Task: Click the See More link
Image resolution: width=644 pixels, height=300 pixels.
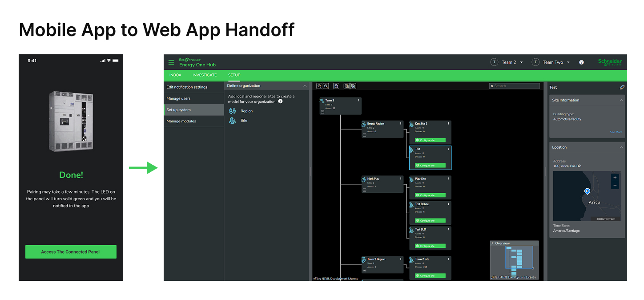Action: [x=616, y=132]
